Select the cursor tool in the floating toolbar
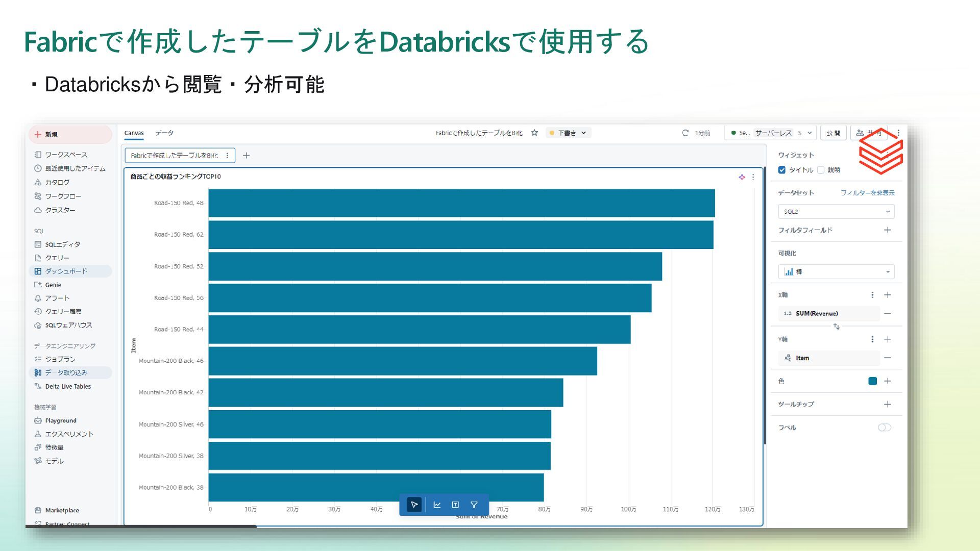The height and width of the screenshot is (551, 980). click(414, 505)
